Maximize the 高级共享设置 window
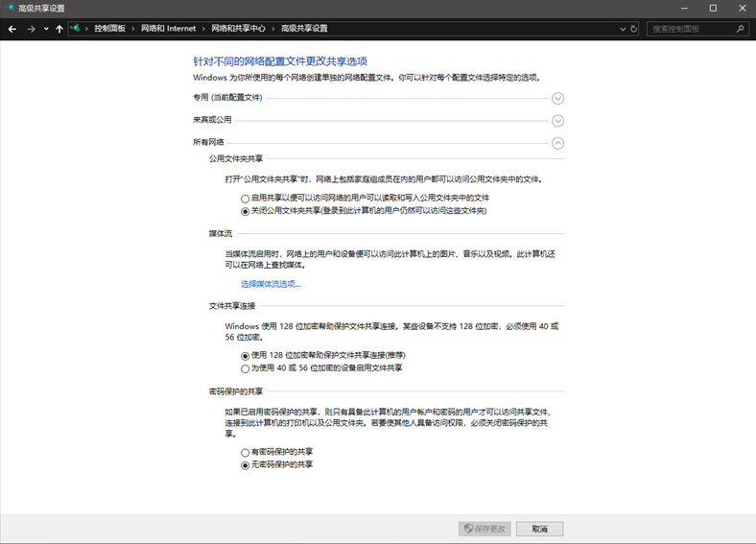The width and height of the screenshot is (756, 544). [x=713, y=9]
